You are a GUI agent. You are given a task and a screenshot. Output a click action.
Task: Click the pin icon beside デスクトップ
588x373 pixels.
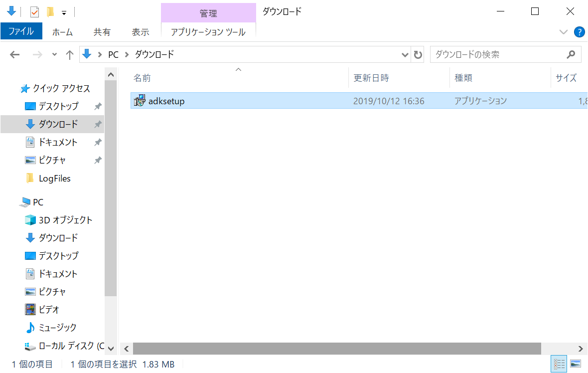coord(98,106)
